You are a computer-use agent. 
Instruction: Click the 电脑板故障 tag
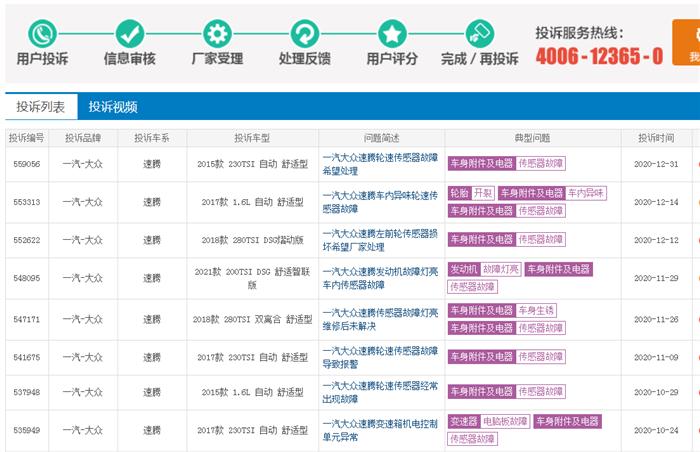(505, 421)
